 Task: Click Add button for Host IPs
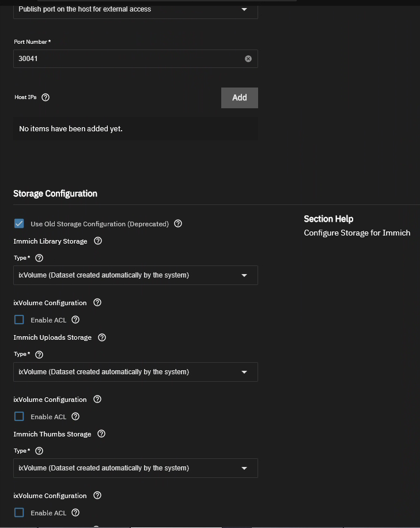coord(239,98)
